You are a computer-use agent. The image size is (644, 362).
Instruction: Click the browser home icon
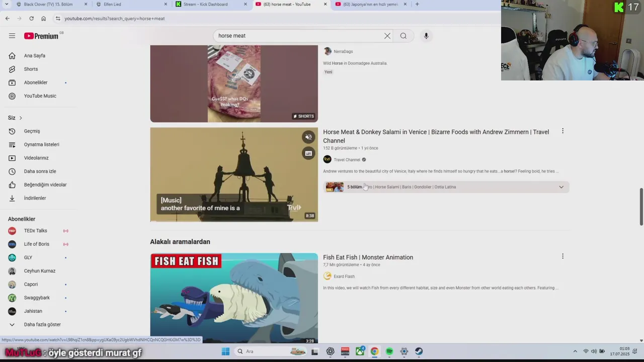(x=43, y=19)
